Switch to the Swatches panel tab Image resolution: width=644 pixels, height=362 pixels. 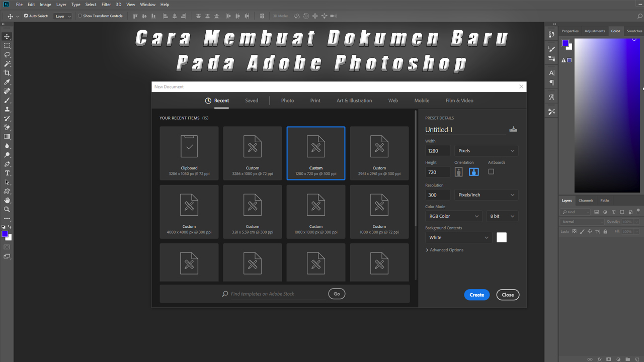(634, 31)
